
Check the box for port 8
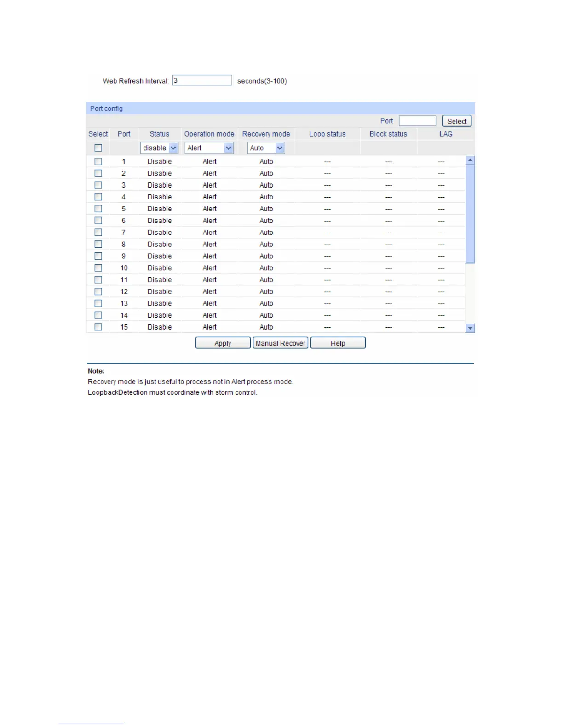[x=98, y=244]
